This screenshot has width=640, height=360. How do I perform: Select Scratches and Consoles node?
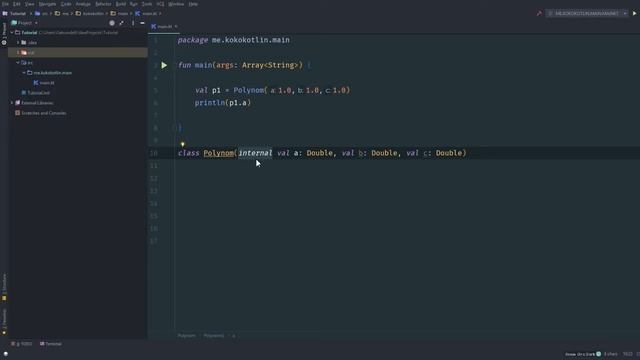tap(40, 113)
